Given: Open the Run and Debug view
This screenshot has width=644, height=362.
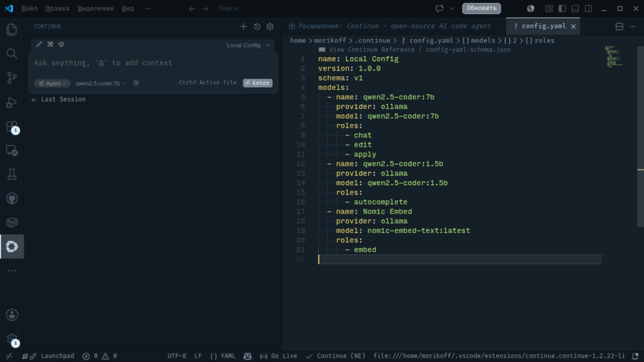Looking at the screenshot, I should tap(12, 102).
